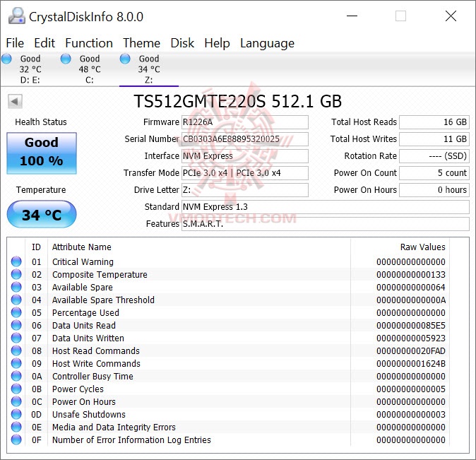476x460 pixels.
Task: Click the status orb for Percentage Used
Action: tap(16, 312)
